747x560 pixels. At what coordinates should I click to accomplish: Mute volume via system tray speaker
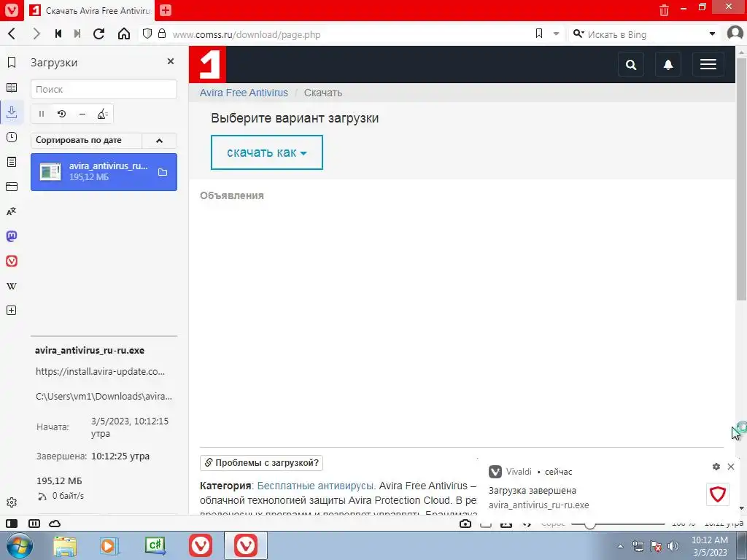pyautogui.click(x=673, y=546)
